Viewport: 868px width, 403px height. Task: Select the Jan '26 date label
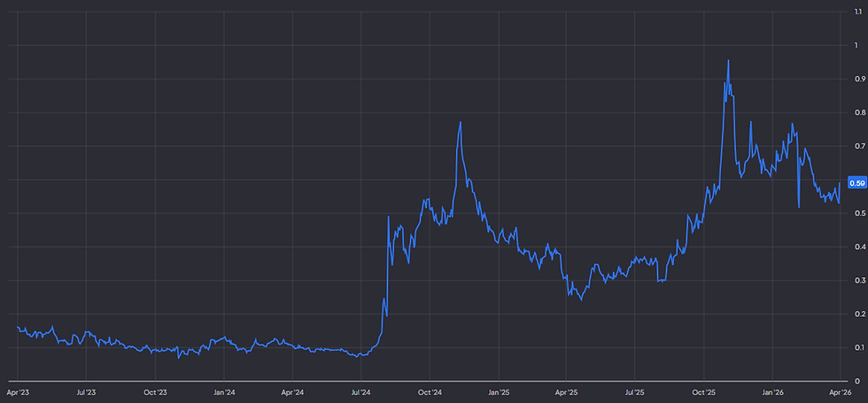(x=772, y=392)
